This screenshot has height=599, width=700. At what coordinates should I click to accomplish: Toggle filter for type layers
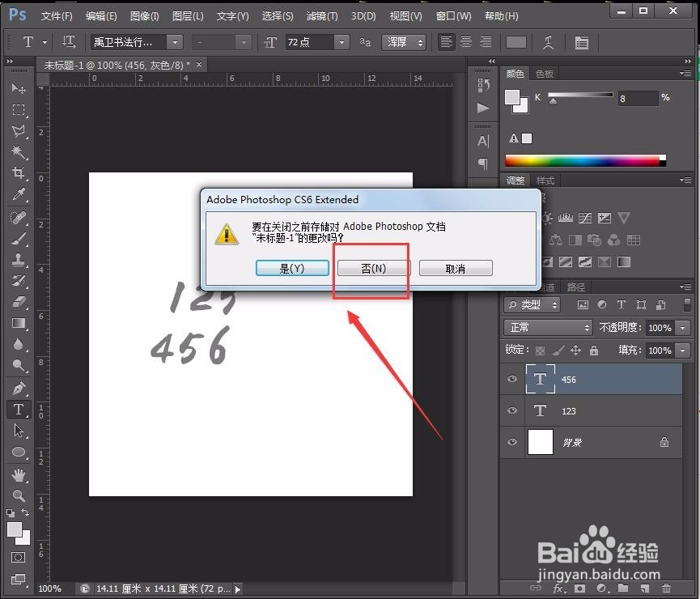pyautogui.click(x=621, y=304)
